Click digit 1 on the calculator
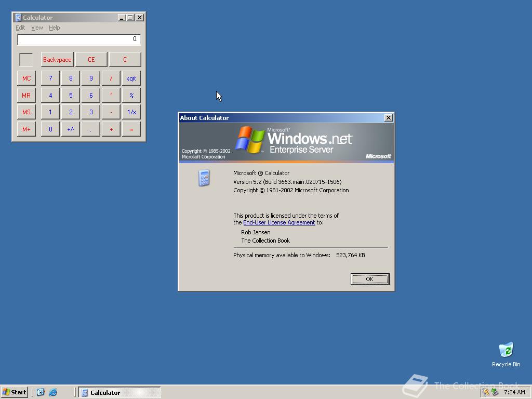The width and height of the screenshot is (532, 399). (50, 112)
